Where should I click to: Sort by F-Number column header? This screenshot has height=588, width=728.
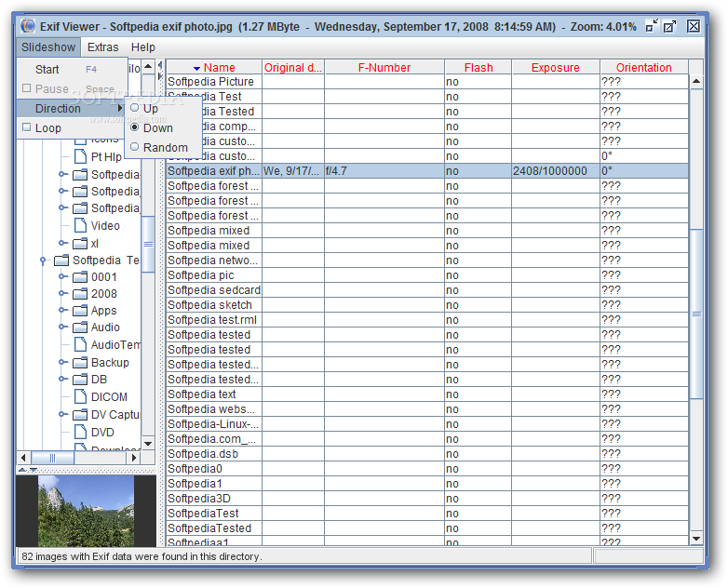[x=384, y=68]
